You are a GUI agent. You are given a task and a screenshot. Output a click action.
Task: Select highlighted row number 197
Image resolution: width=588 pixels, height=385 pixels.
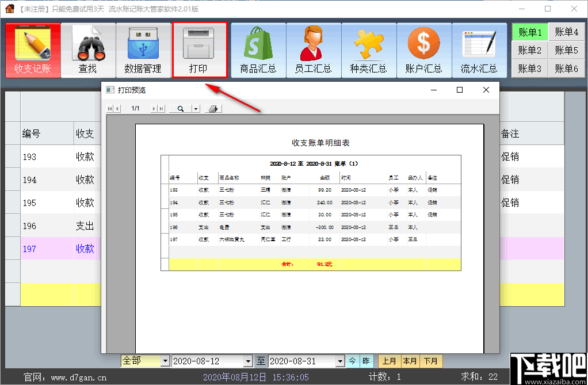tap(29, 249)
